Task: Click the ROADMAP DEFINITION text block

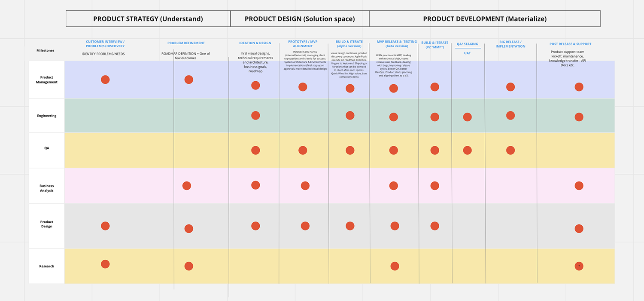Action: coord(186,56)
